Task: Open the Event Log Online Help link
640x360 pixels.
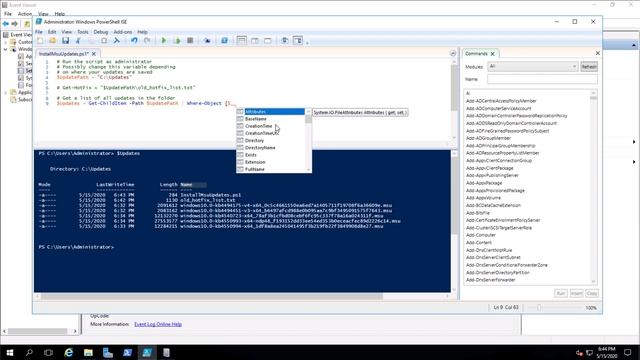Action: pos(158,324)
